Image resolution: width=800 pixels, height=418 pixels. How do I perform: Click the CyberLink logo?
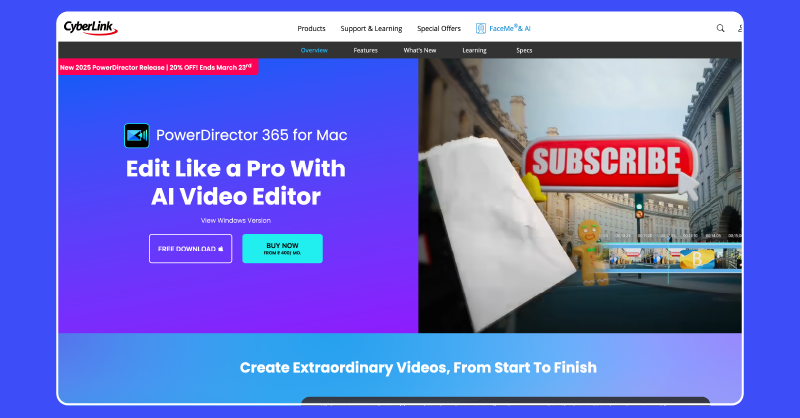click(x=87, y=28)
